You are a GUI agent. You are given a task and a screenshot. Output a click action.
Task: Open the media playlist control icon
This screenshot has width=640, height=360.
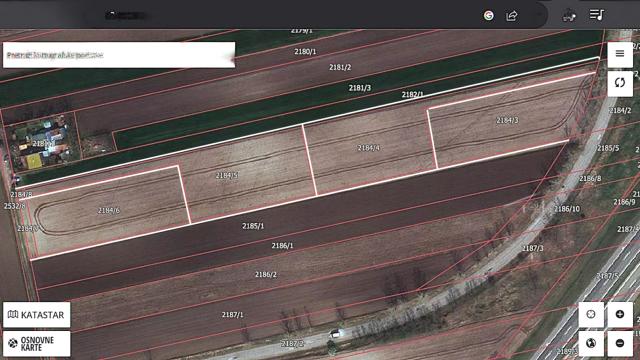pos(596,15)
